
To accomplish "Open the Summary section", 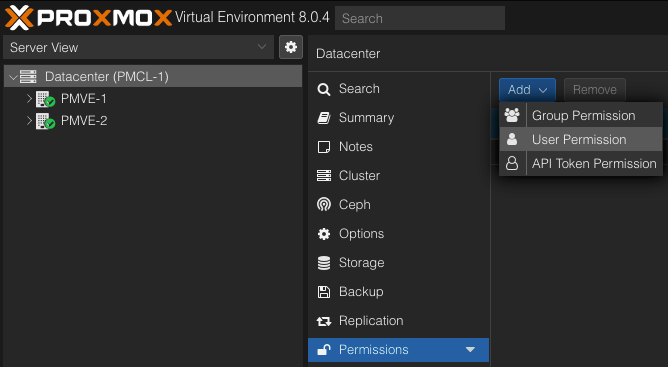I will click(398, 118).
